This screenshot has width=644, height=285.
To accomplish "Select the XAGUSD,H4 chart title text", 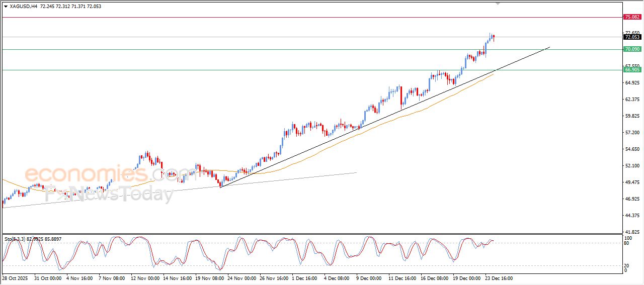I will (x=23, y=7).
